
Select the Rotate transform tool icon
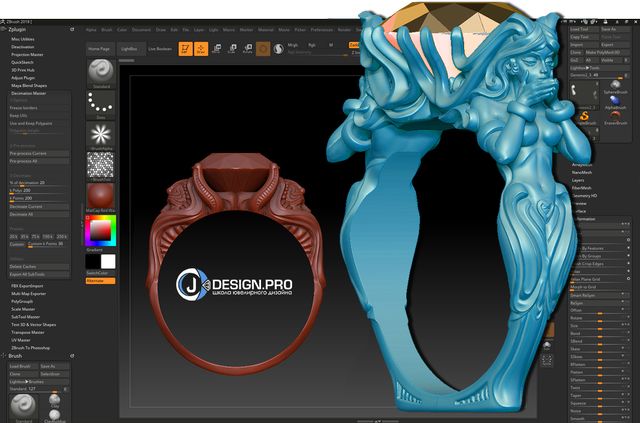[247, 47]
